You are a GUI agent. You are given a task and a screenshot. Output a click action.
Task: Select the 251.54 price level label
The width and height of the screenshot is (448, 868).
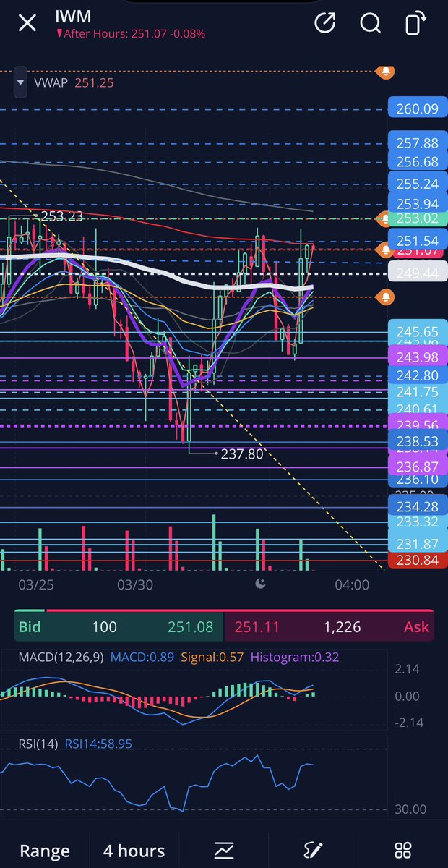pos(418,239)
